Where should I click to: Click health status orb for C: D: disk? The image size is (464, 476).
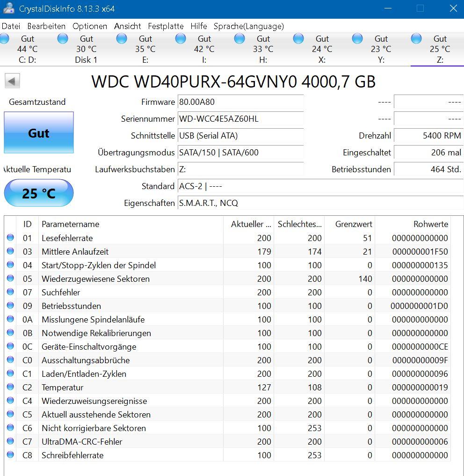4,38
